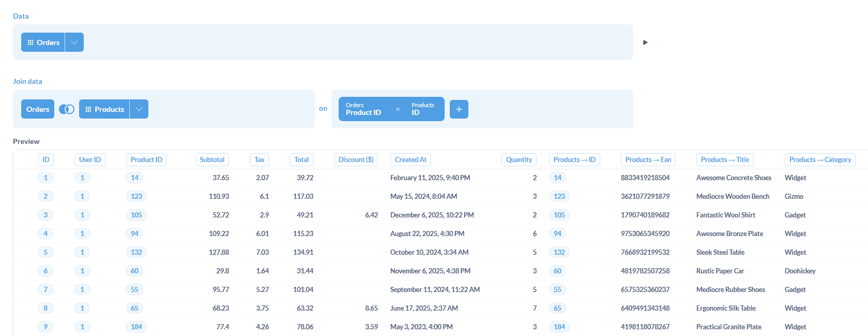This screenshot has height=336, width=868.
Task: Select the Products → Category column header
Action: click(x=819, y=160)
